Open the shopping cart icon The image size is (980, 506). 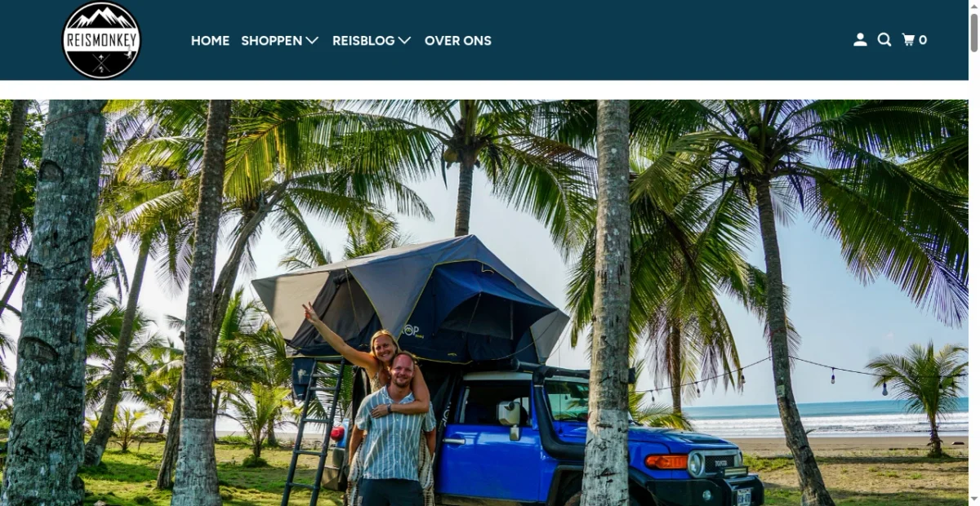tap(908, 40)
